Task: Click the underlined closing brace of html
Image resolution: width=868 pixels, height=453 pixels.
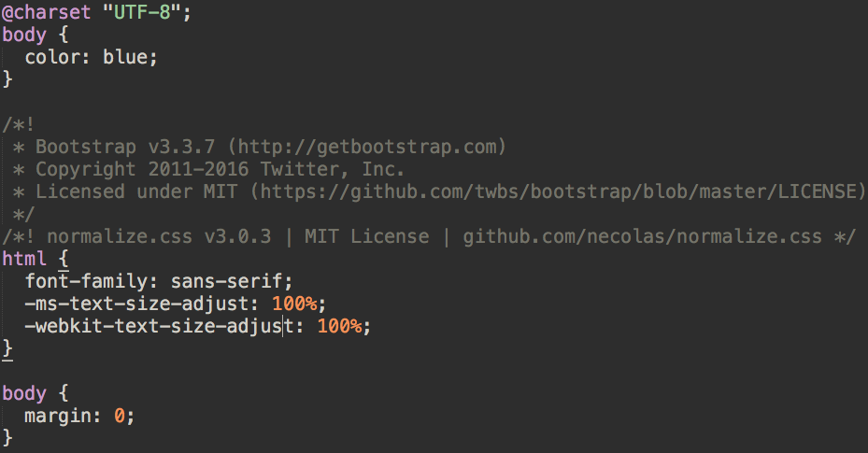Action: point(7,349)
